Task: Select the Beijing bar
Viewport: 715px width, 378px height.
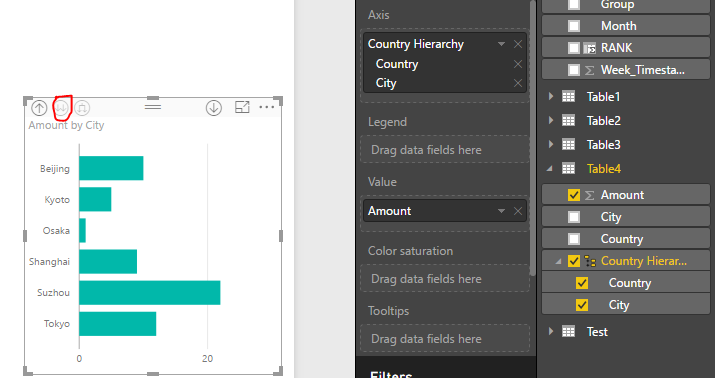Action: click(x=111, y=168)
